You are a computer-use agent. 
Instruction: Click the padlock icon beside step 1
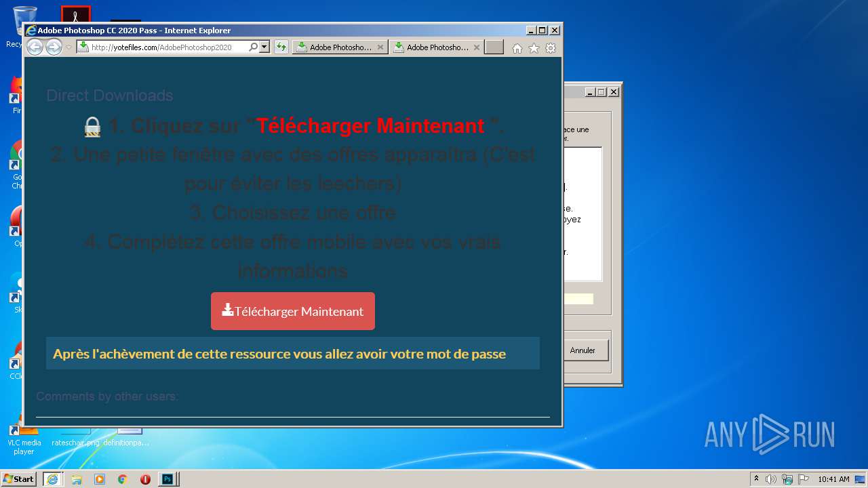point(93,127)
